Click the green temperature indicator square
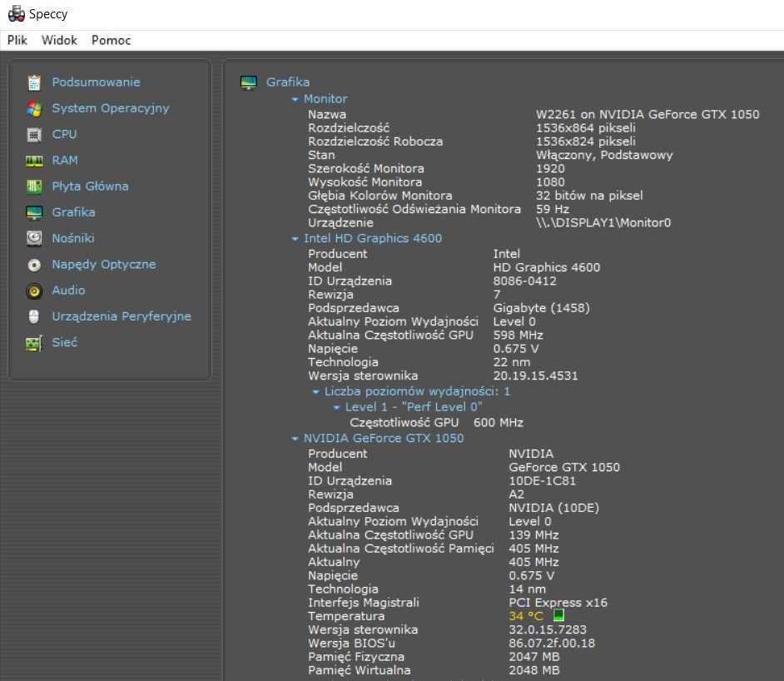This screenshot has height=681, width=784. pyautogui.click(x=558, y=614)
